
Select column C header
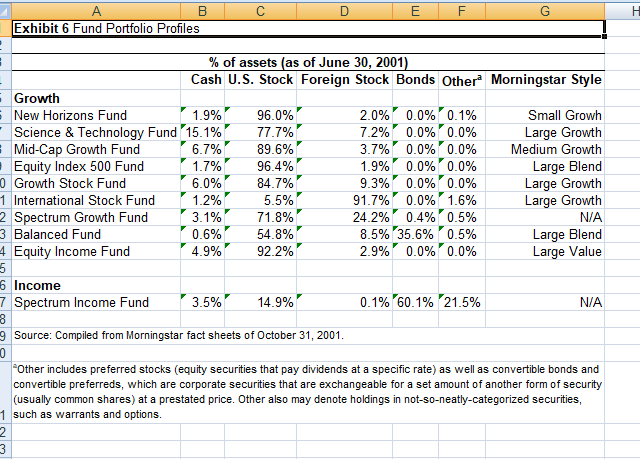[260, 11]
